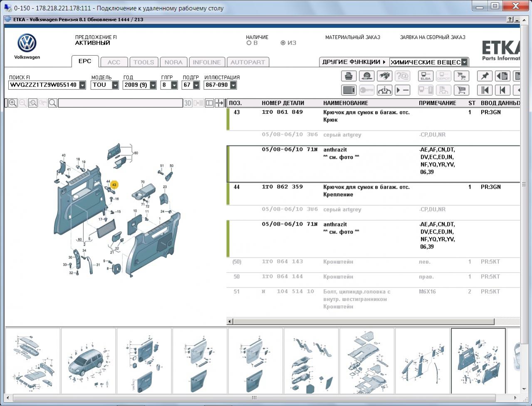Open the ELSA link button
532x406 pixels.
click(426, 76)
